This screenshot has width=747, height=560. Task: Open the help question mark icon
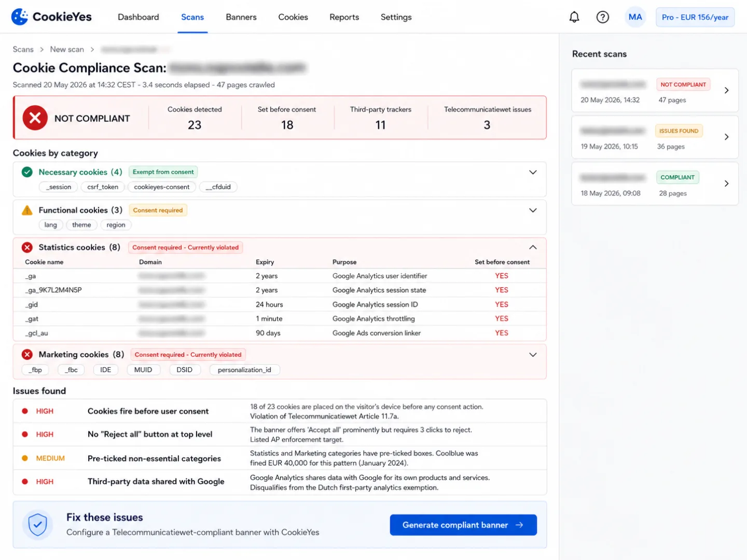pos(602,17)
